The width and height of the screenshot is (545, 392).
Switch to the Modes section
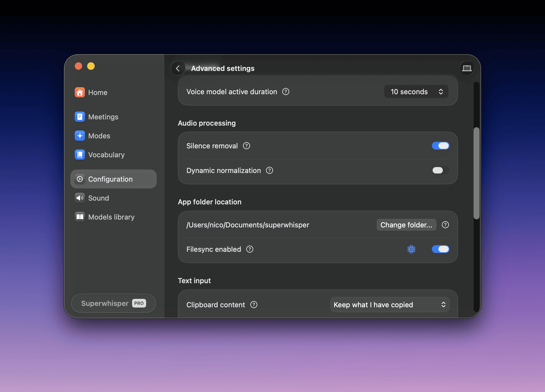click(x=113, y=136)
